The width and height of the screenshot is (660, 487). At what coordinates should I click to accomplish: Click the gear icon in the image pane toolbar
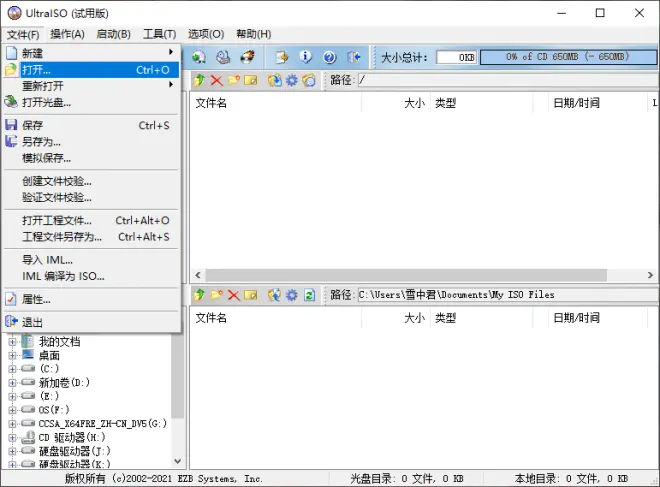[x=292, y=80]
